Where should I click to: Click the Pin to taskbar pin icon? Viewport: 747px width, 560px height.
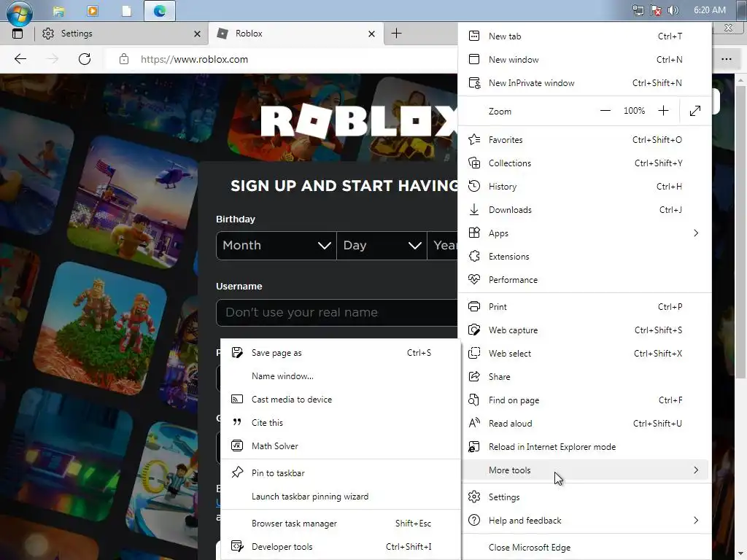pyautogui.click(x=237, y=472)
